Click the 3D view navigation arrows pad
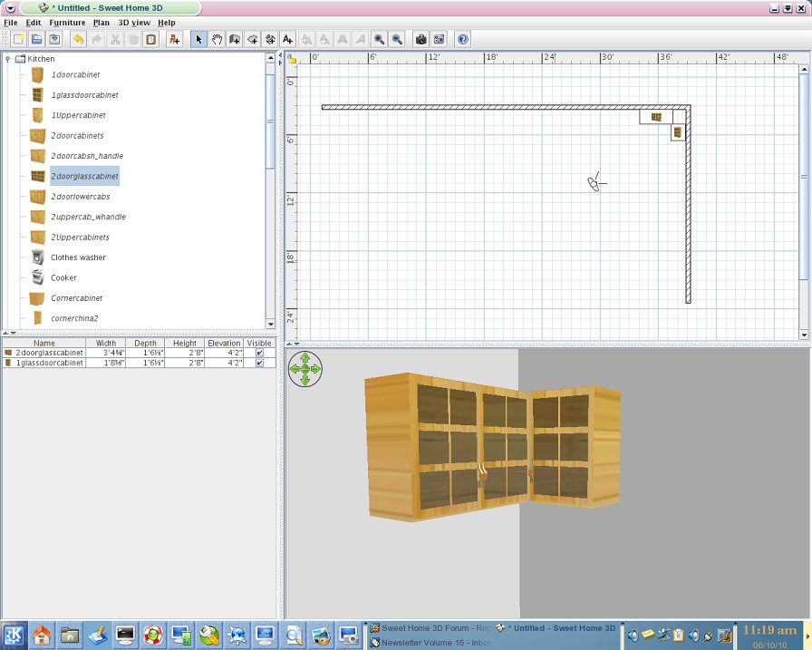 [x=305, y=370]
